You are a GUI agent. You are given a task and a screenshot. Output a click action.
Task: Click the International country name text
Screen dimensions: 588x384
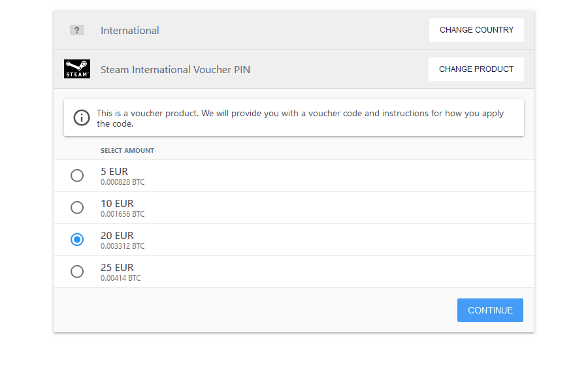point(129,31)
